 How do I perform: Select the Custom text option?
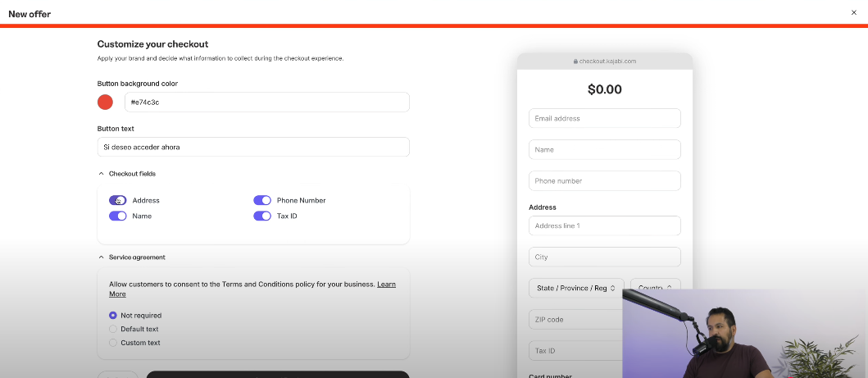tap(113, 343)
